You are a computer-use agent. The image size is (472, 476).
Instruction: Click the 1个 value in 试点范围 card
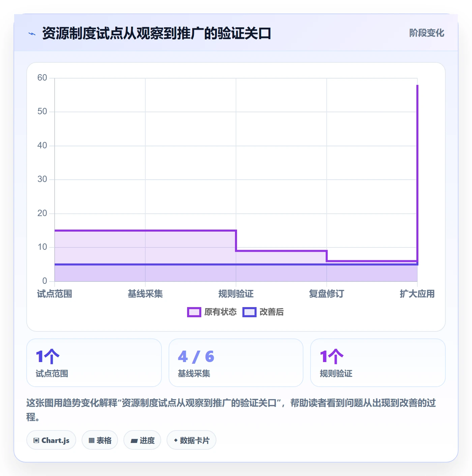[48, 357]
